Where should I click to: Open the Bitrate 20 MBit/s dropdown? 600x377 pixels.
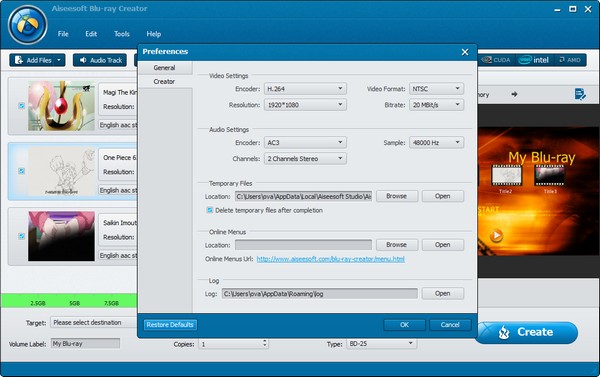tap(436, 105)
